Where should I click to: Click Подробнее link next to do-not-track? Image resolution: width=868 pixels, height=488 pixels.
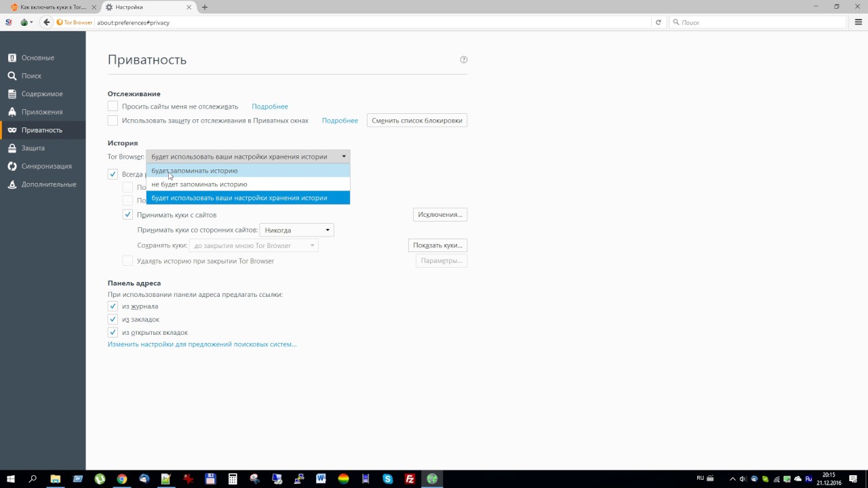(x=270, y=106)
